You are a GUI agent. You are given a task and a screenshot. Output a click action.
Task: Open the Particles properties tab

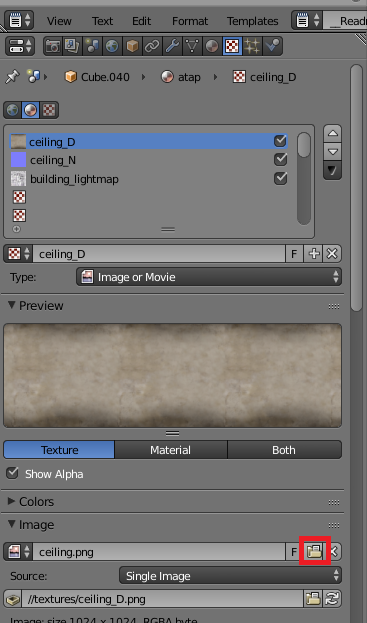(252, 46)
